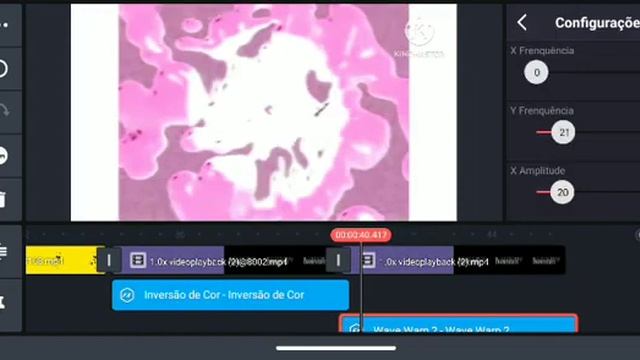Viewport: 640px width, 360px height.
Task: Click the X Frenquência slider knob showing 0
Action: pyautogui.click(x=536, y=72)
